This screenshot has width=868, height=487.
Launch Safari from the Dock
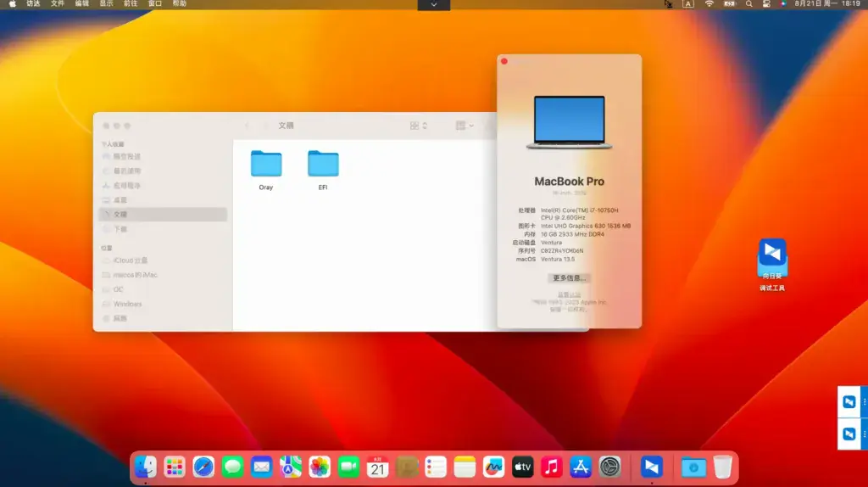click(x=203, y=467)
